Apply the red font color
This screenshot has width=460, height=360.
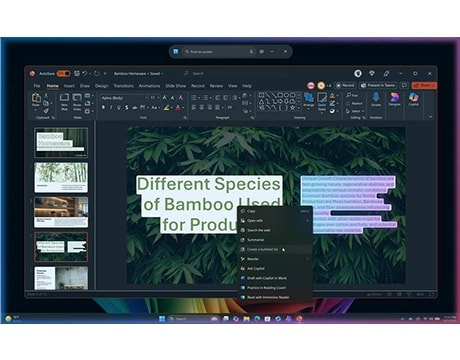pos(178,107)
